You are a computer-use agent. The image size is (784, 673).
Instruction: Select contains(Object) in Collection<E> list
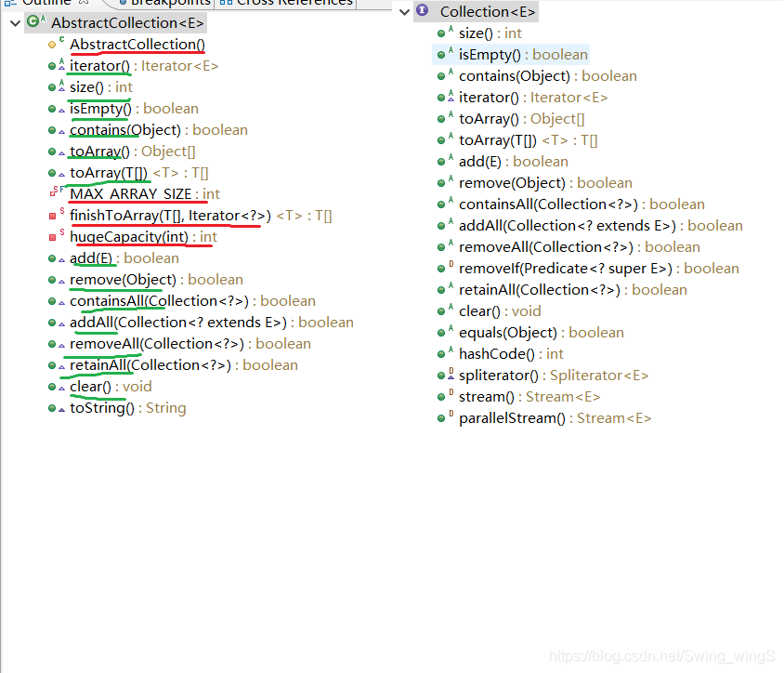point(547,76)
